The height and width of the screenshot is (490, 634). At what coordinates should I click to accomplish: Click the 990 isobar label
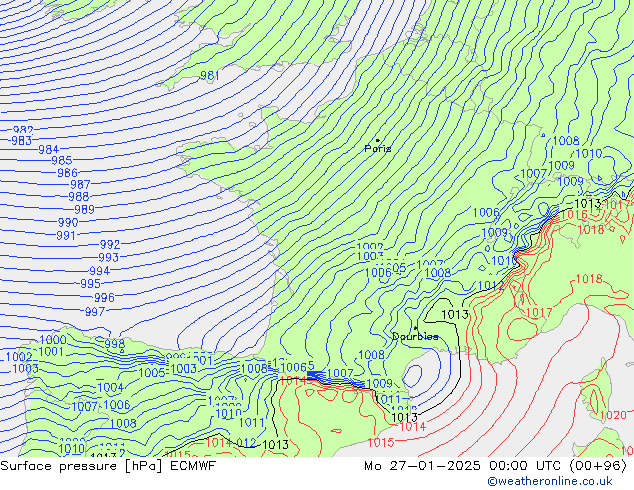[68, 222]
